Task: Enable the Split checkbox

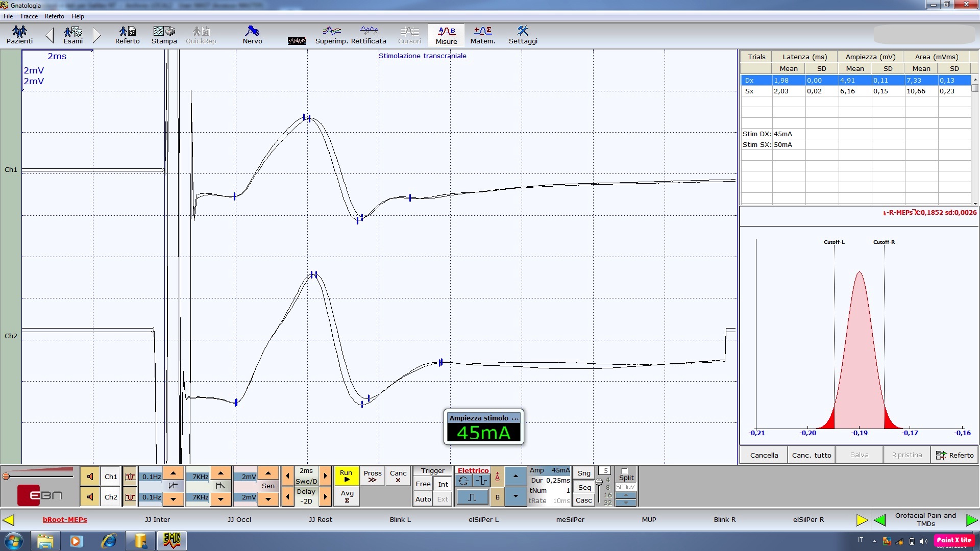Action: click(x=624, y=471)
